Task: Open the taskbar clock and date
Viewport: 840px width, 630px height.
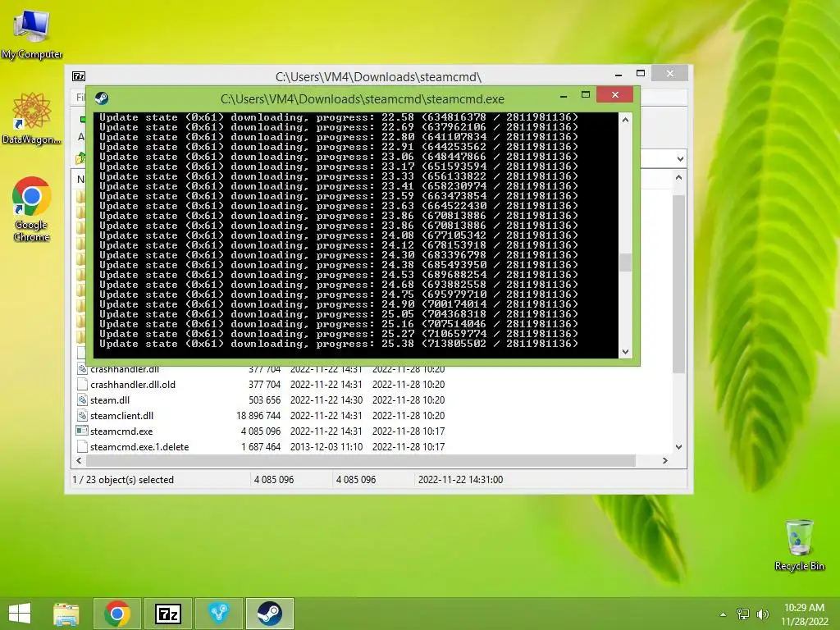Action: coord(804,614)
